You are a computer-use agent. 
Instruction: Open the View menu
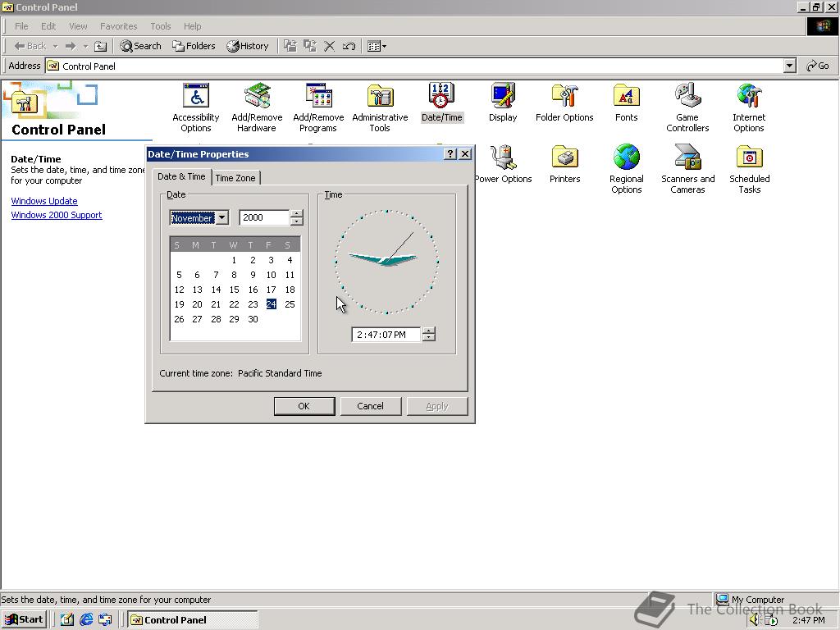pyautogui.click(x=78, y=26)
